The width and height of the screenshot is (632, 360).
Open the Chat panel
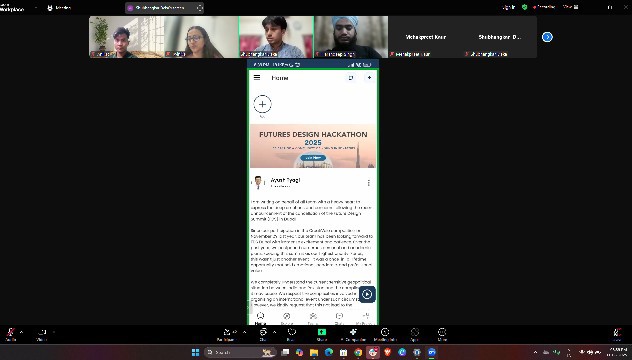263,334
